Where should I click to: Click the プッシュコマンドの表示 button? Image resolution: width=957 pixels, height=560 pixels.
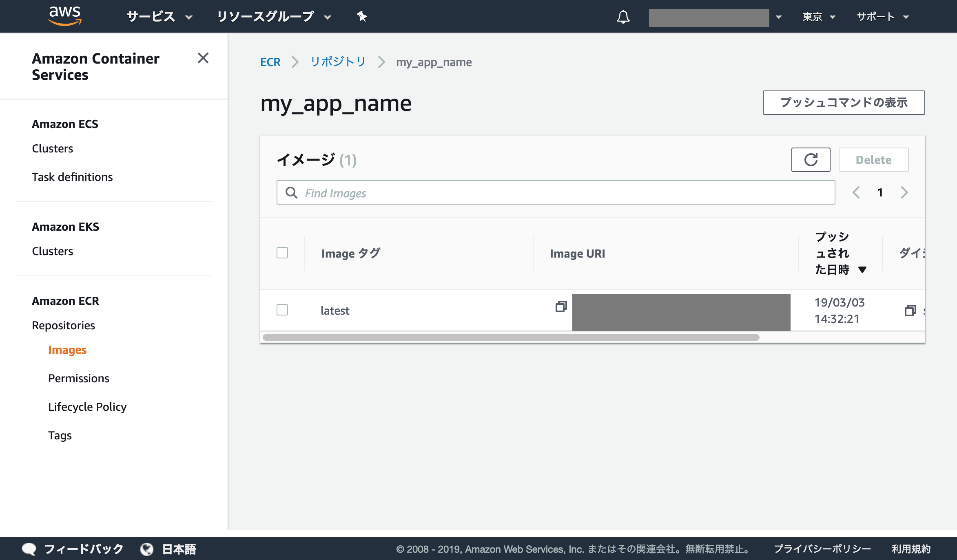point(844,103)
